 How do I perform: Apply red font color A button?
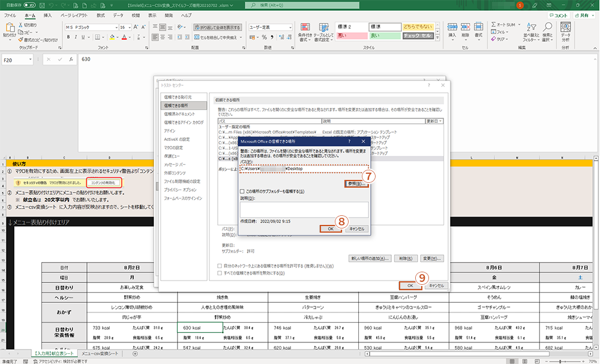click(x=124, y=37)
